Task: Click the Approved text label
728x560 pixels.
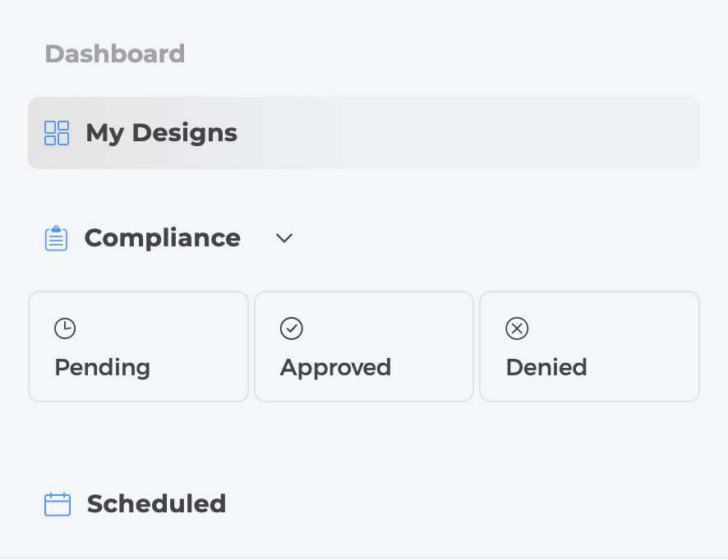Action: click(336, 368)
